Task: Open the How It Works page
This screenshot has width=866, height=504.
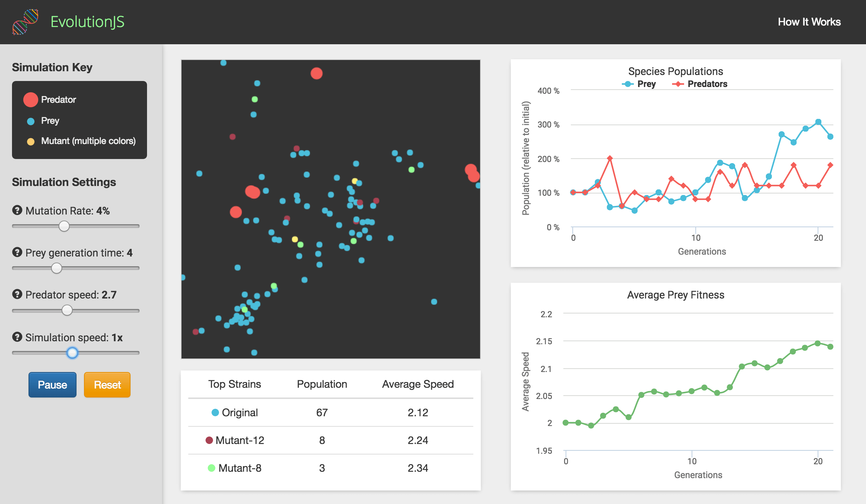Action: 809,22
